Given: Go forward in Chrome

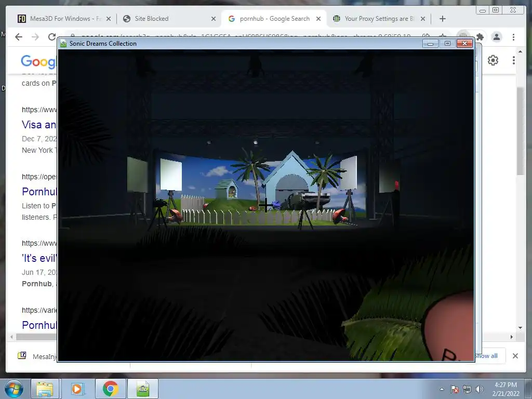Looking at the screenshot, I should 35,37.
